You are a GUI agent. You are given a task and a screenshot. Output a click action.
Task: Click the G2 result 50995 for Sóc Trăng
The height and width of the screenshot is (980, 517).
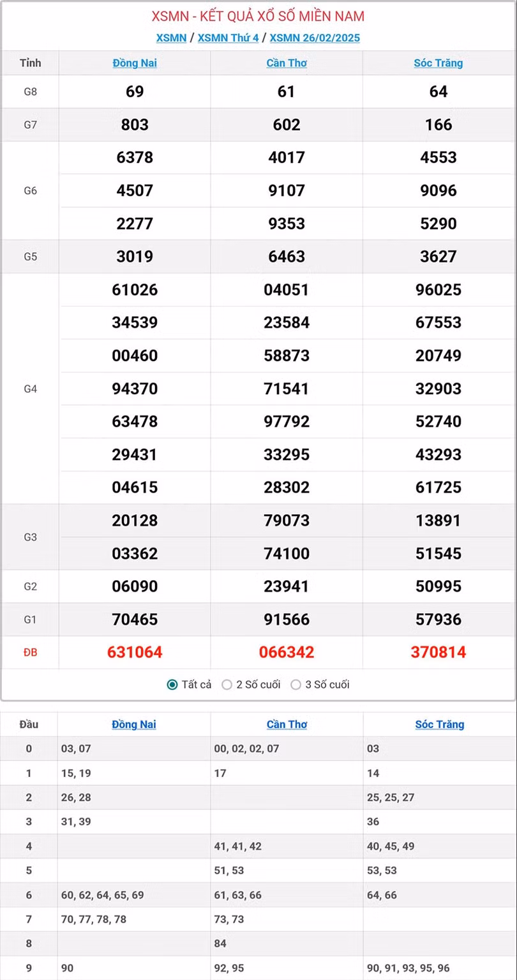438,586
